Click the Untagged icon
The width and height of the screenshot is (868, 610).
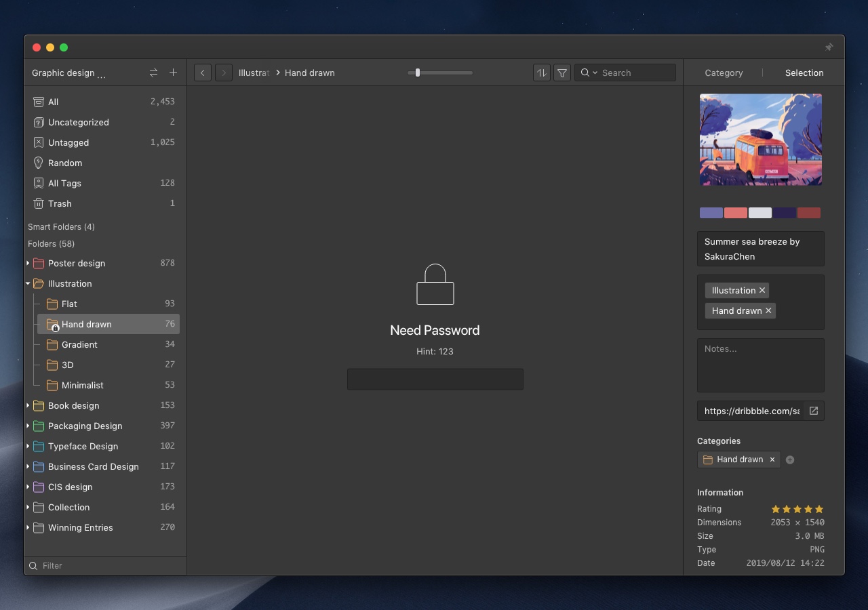tap(39, 142)
